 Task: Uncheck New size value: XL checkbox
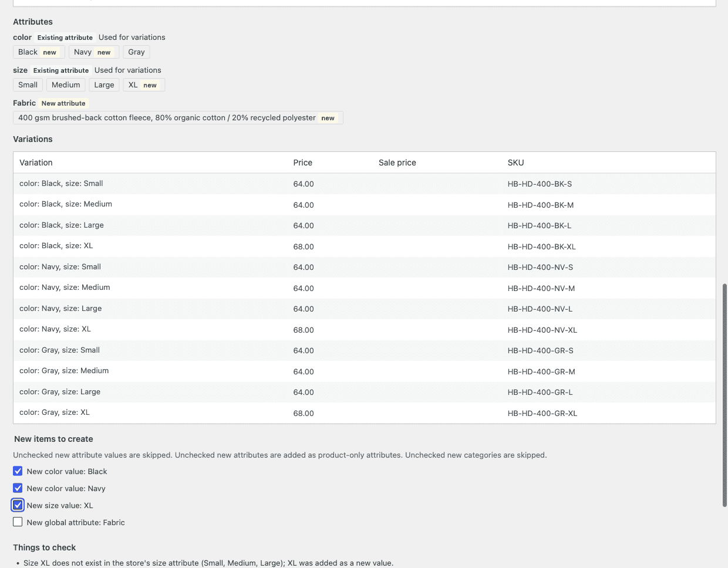(18, 505)
